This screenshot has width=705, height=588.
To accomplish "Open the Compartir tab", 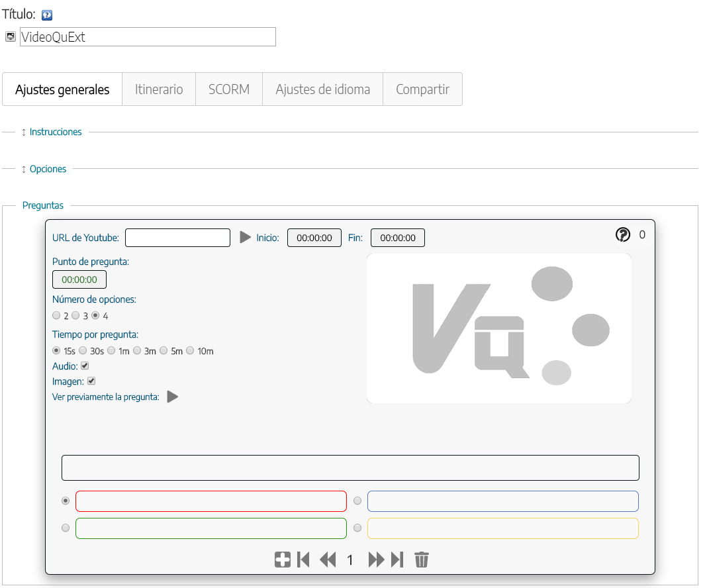I will (422, 89).
